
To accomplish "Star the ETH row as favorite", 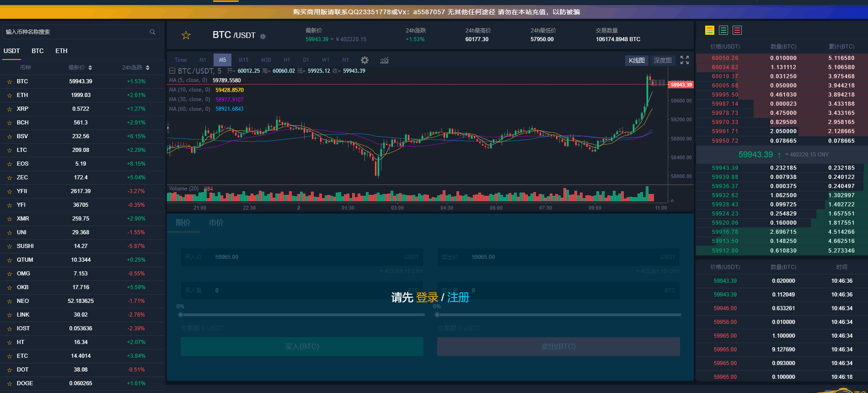I will [9, 96].
